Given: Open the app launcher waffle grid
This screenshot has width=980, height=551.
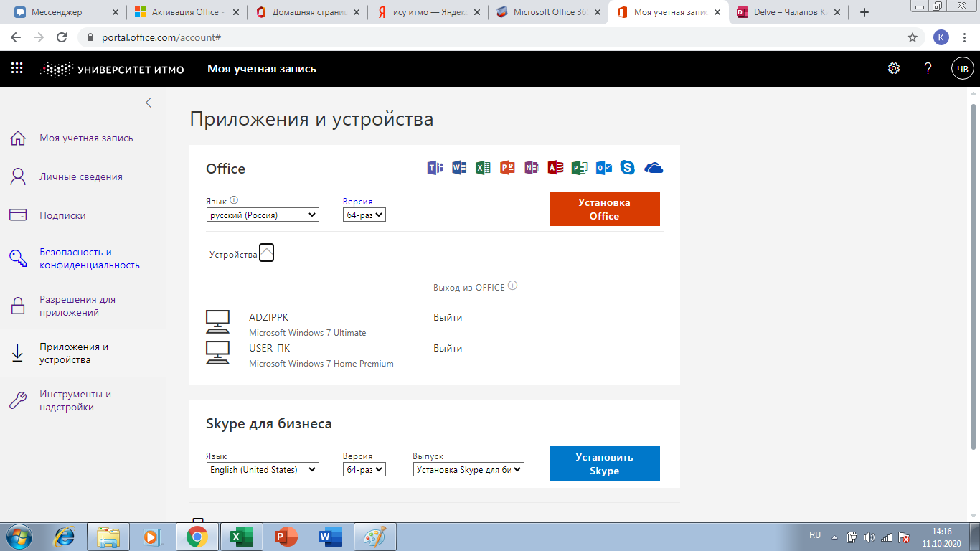Looking at the screenshot, I should pyautogui.click(x=17, y=68).
